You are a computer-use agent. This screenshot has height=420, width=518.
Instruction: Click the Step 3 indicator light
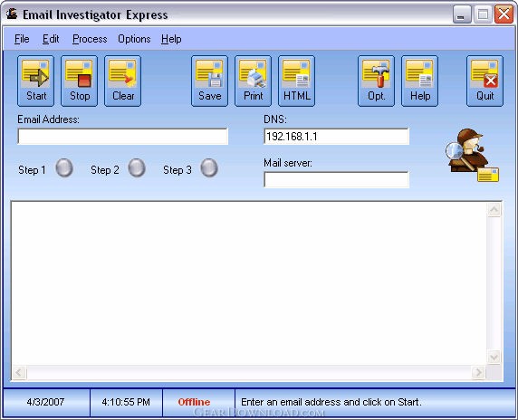(x=209, y=167)
